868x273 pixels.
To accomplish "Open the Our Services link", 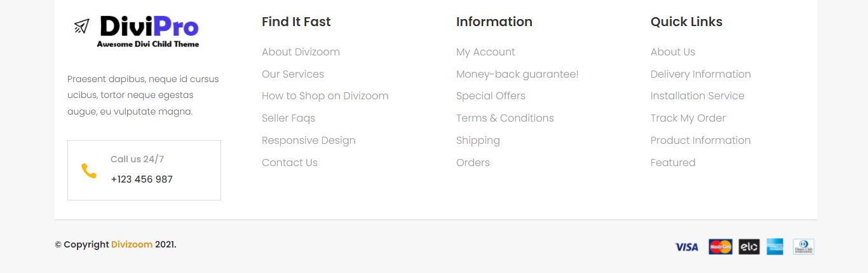I will (x=293, y=74).
